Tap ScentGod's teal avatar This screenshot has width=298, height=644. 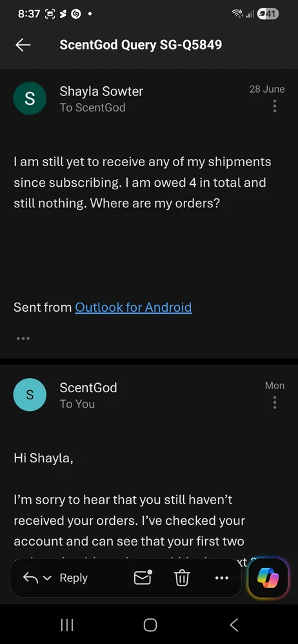[x=30, y=395]
